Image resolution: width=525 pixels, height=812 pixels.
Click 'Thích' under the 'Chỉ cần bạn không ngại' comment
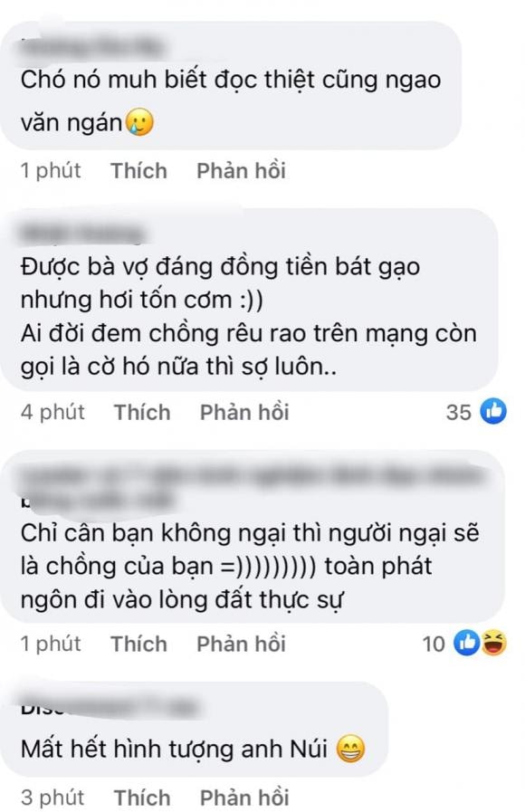(x=138, y=645)
